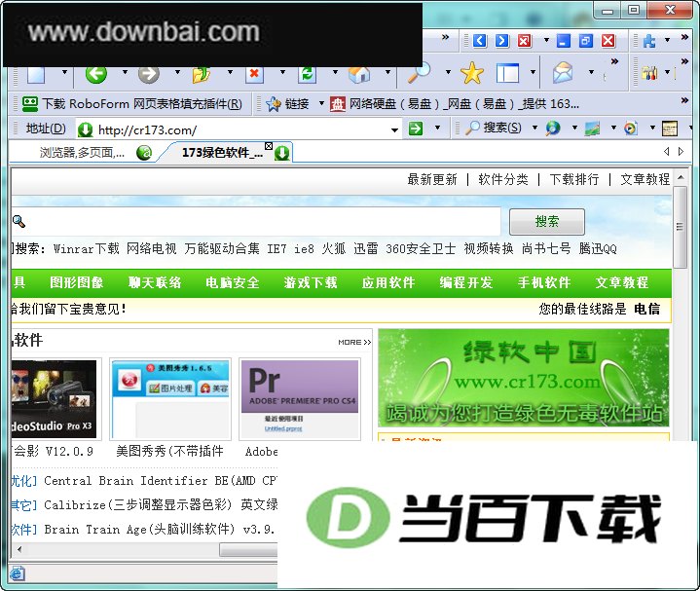Screen dimensions: 700x591
Task: Open the 网络硬盘 (易盘) bookmark
Action: coord(455,104)
